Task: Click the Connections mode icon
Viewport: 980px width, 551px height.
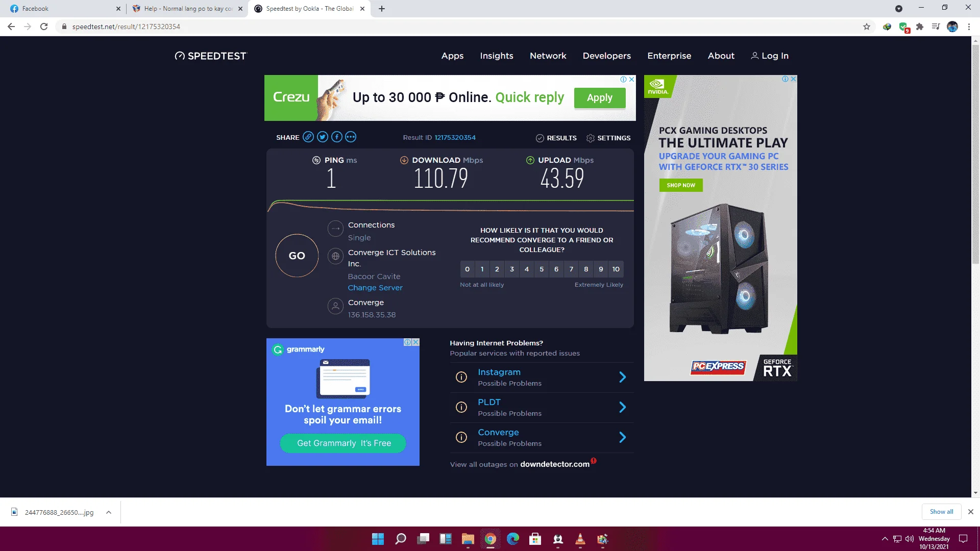Action: (x=335, y=229)
